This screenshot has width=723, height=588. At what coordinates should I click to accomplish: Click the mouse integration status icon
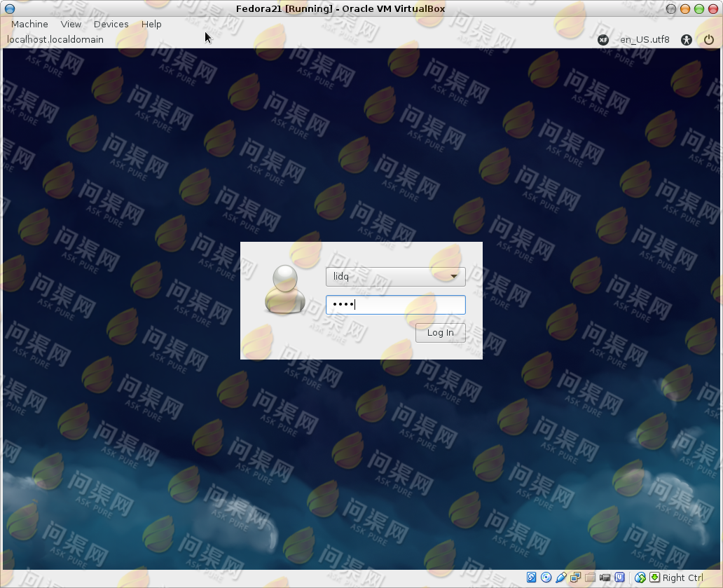point(640,577)
